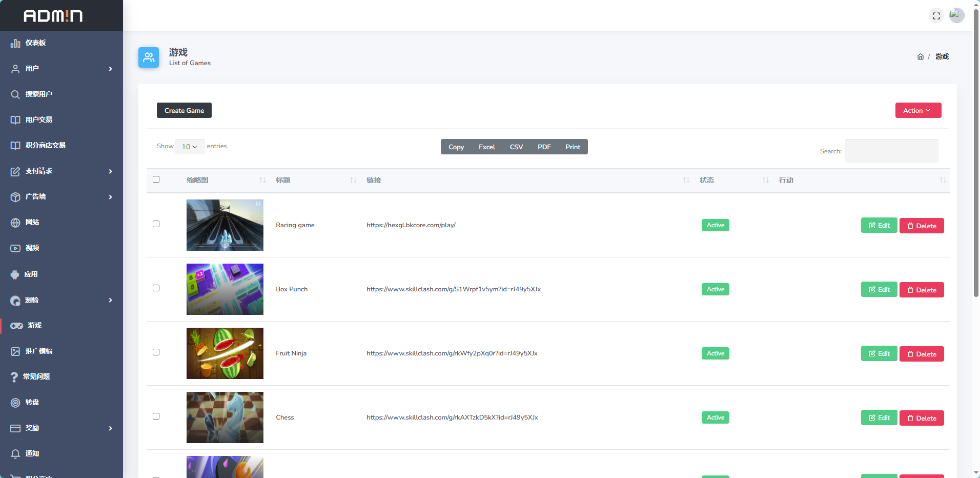Screen dimensions: 980x478
Task: Click the home icon in breadcrumb
Action: pos(920,57)
